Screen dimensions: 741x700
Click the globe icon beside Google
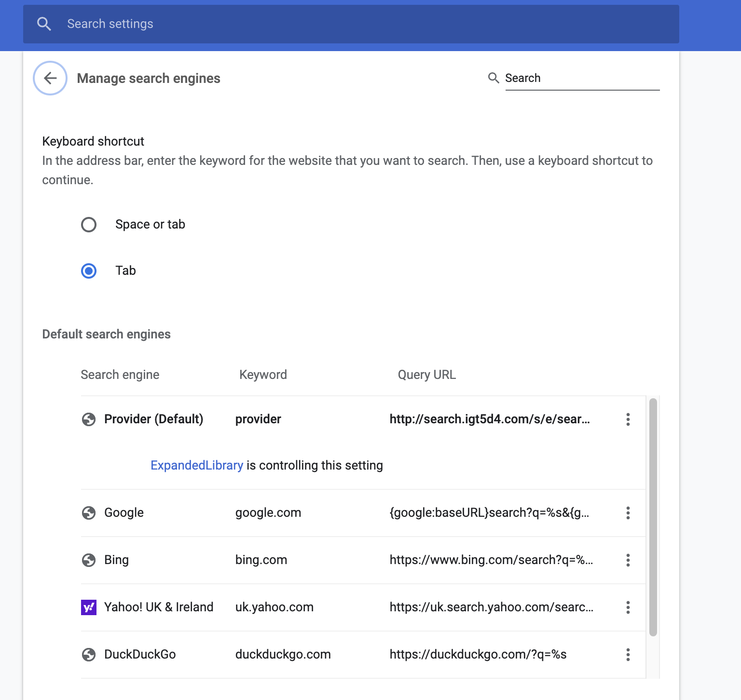89,513
